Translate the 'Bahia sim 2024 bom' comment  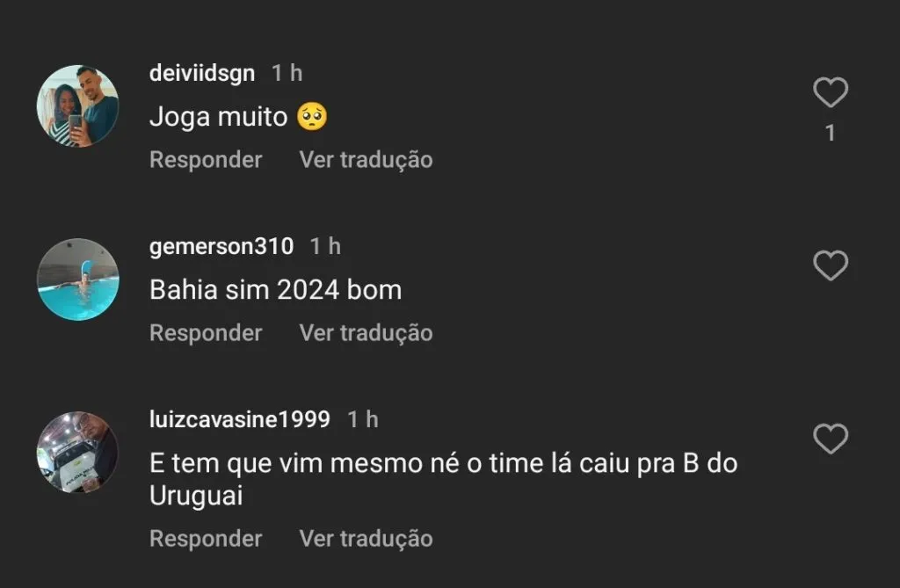tap(366, 333)
